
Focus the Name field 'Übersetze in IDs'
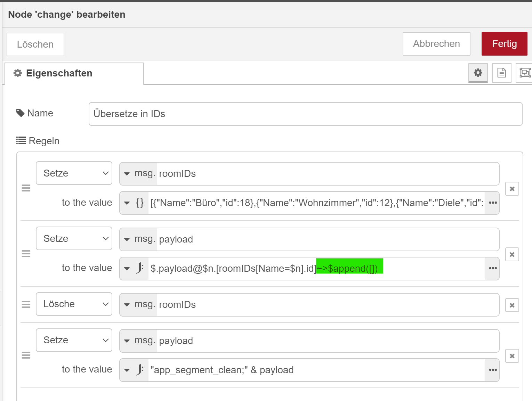pyautogui.click(x=306, y=114)
